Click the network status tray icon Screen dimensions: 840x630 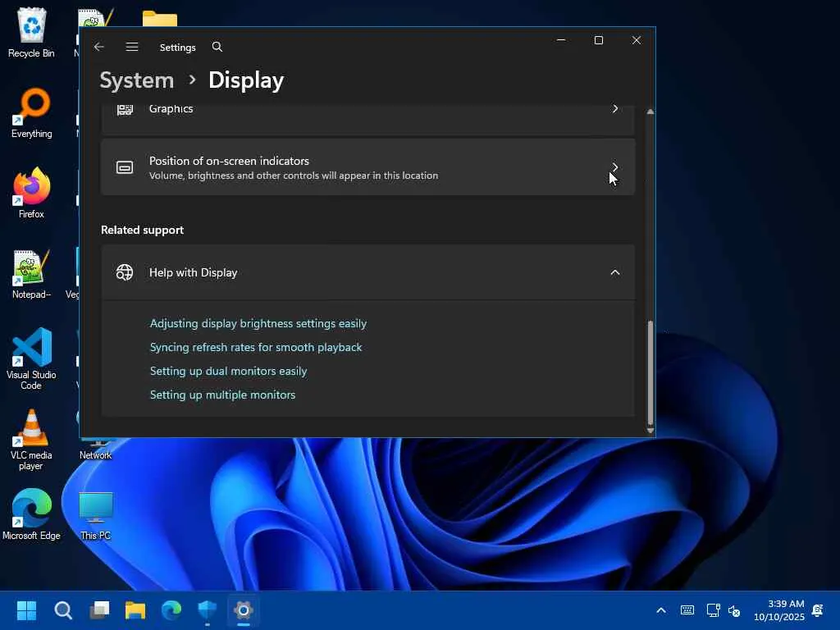pos(713,610)
